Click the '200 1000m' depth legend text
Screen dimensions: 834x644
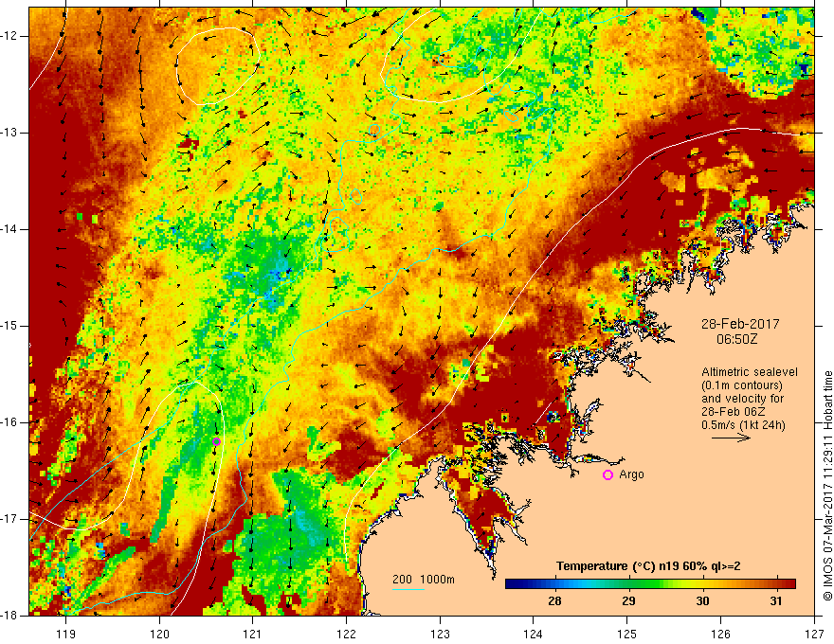pos(424,580)
